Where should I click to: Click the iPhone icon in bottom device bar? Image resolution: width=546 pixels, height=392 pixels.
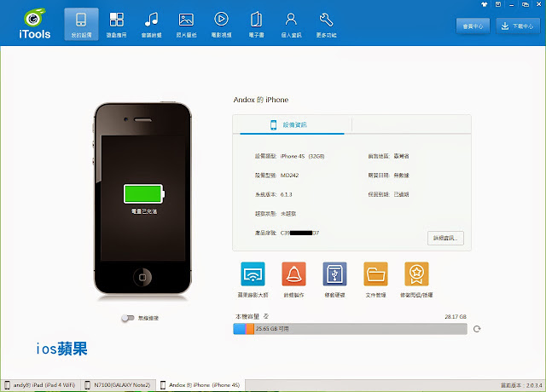click(x=163, y=385)
